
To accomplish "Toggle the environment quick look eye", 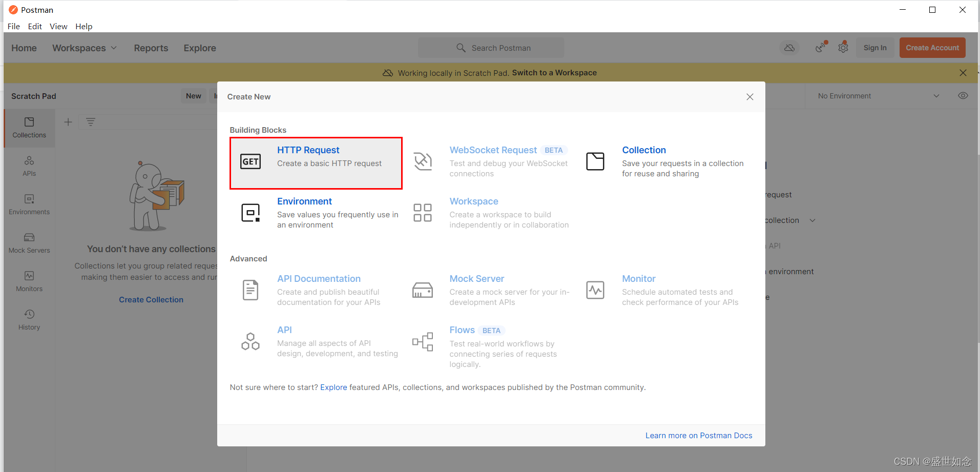I will (963, 96).
